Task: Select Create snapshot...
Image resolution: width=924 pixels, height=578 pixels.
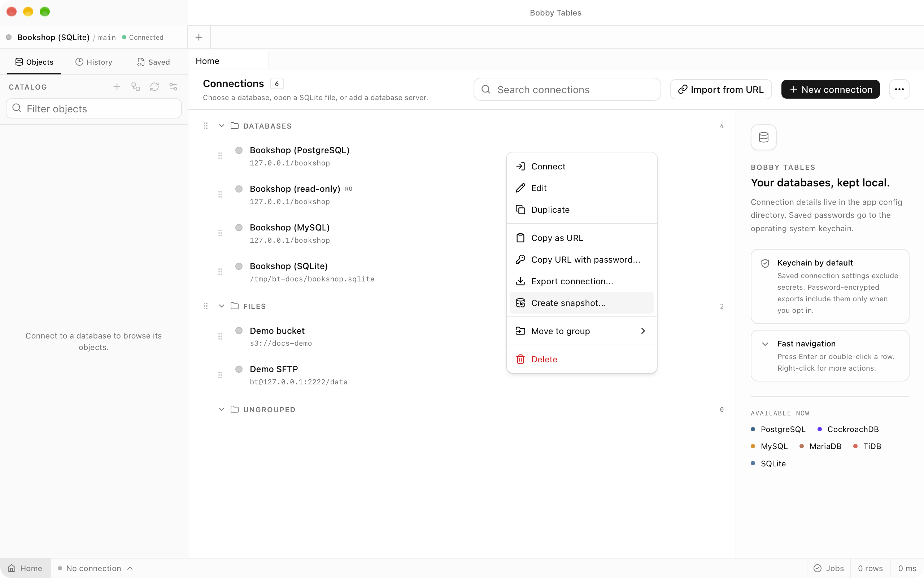Action: tap(581, 303)
